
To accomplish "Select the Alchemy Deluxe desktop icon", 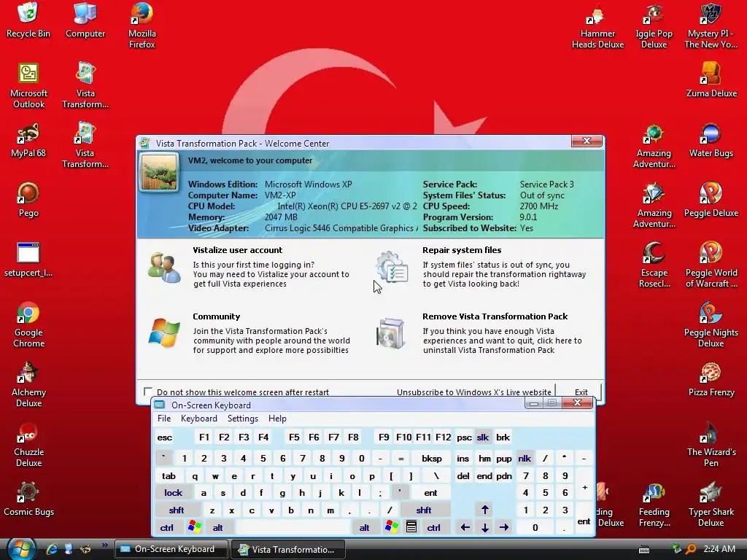I will 28,384.
